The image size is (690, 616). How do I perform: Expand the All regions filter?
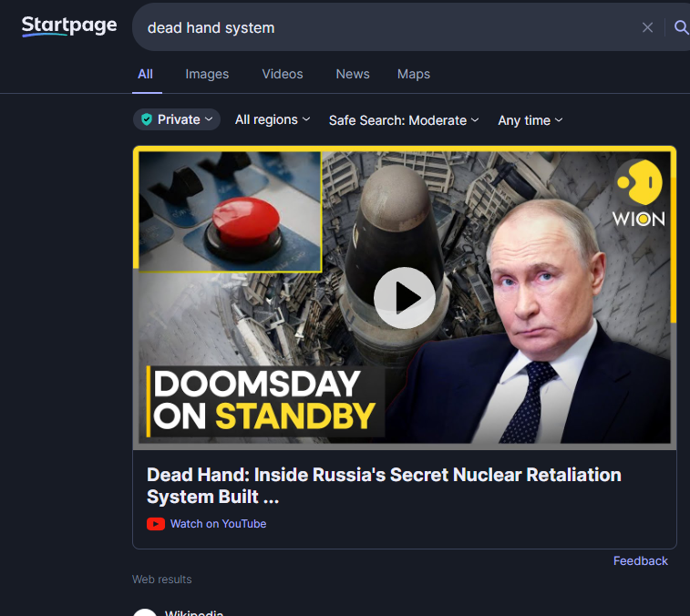272,120
